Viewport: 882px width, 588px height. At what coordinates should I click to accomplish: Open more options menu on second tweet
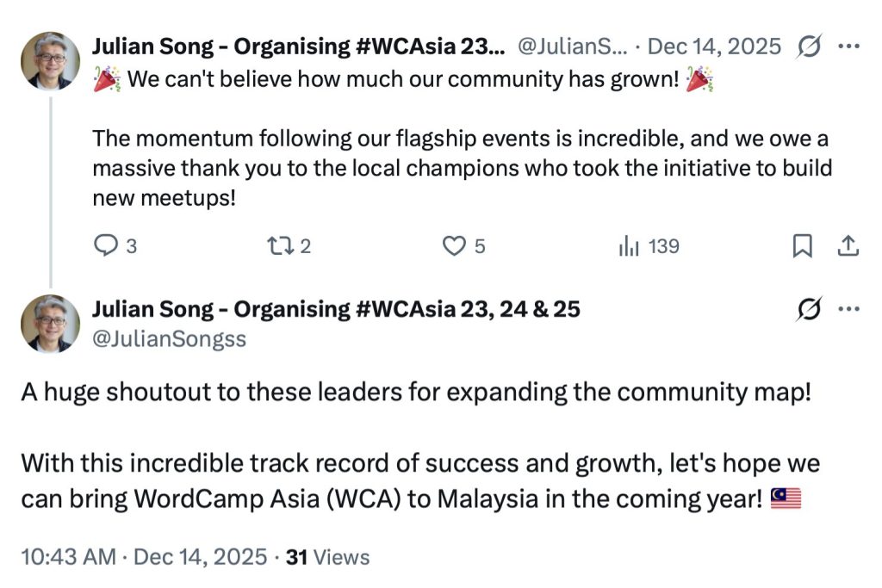(x=849, y=308)
